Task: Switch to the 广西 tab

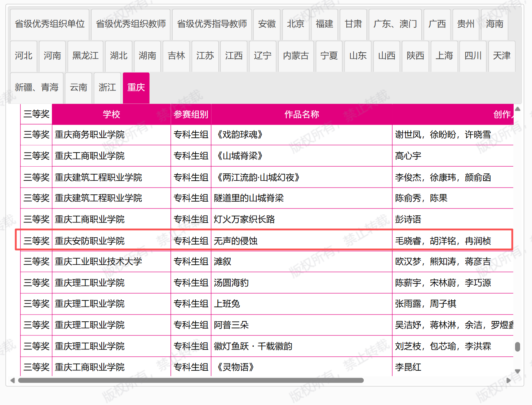Action: tap(437, 25)
